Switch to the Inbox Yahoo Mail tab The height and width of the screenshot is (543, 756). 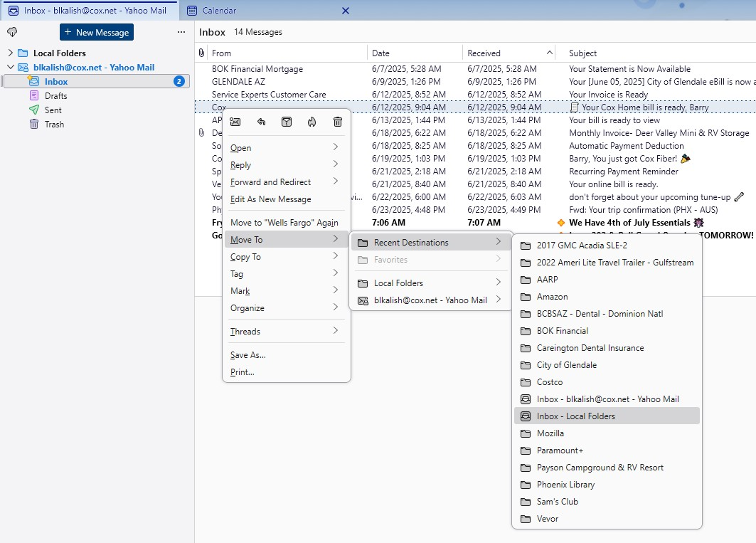tap(89, 10)
